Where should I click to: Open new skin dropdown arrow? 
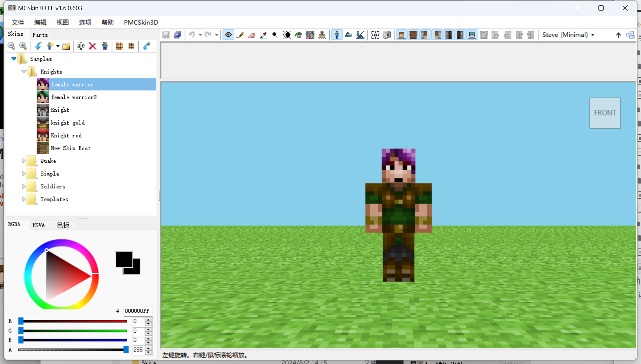[58, 46]
